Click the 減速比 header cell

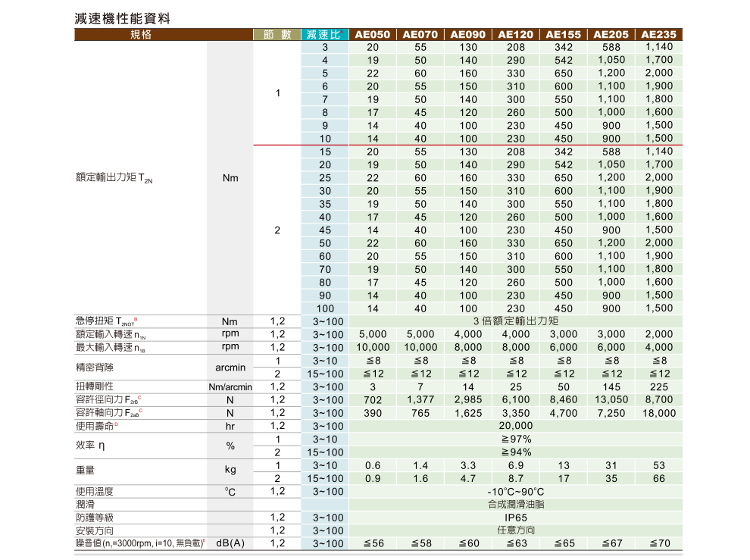click(325, 34)
